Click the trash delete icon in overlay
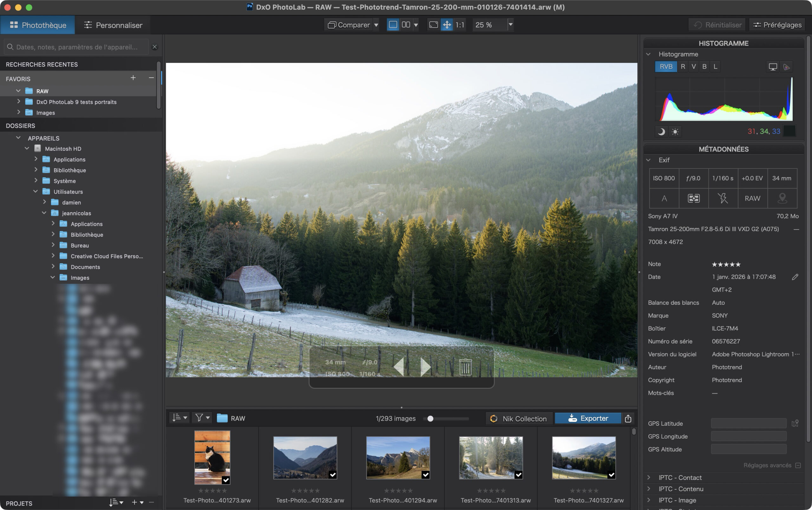 click(465, 367)
